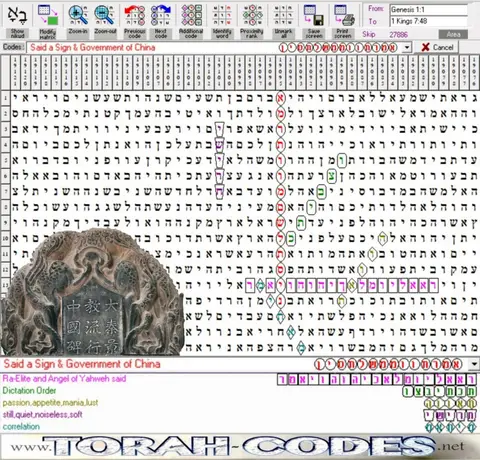Click the Zoom-in magnifier icon
Screen dimensions: 480x460
78,15
